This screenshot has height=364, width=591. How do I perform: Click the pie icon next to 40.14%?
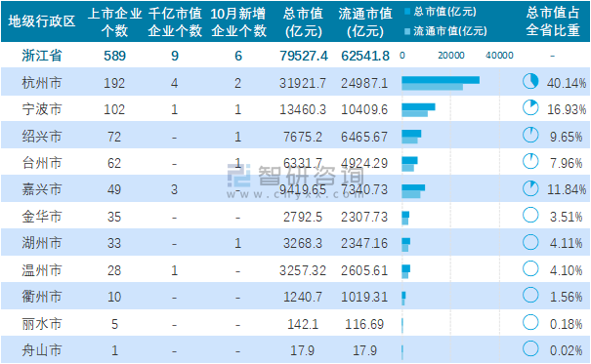click(530, 81)
